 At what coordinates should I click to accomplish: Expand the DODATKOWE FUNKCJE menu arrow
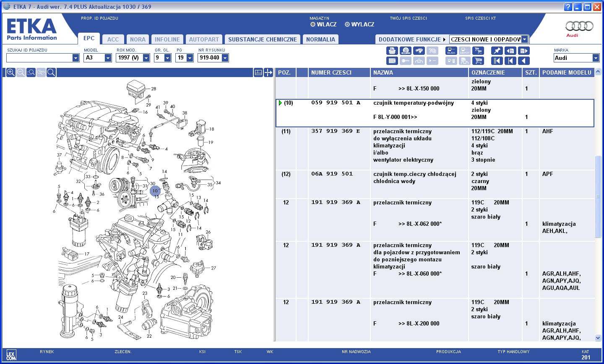444,39
